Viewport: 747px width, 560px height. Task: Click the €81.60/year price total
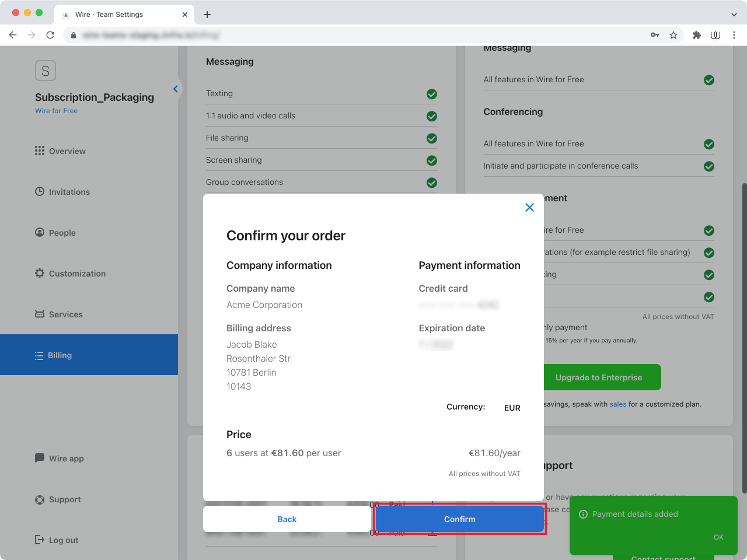pos(494,453)
